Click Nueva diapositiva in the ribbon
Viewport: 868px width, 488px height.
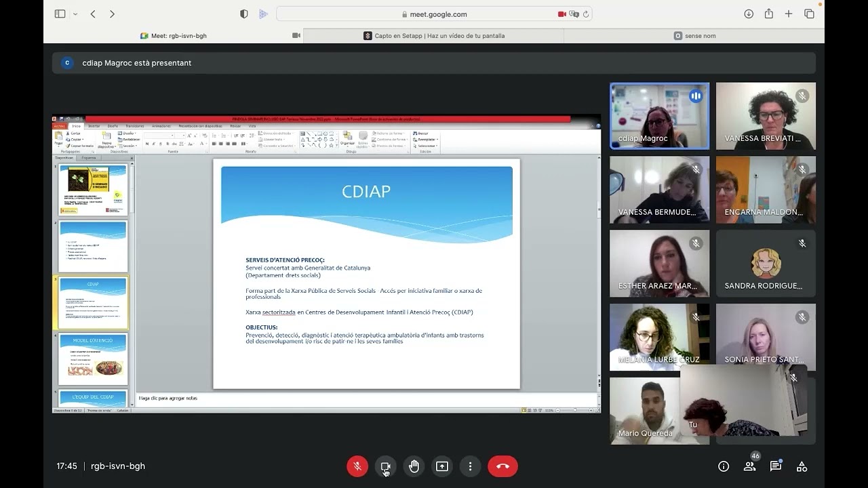(x=106, y=139)
